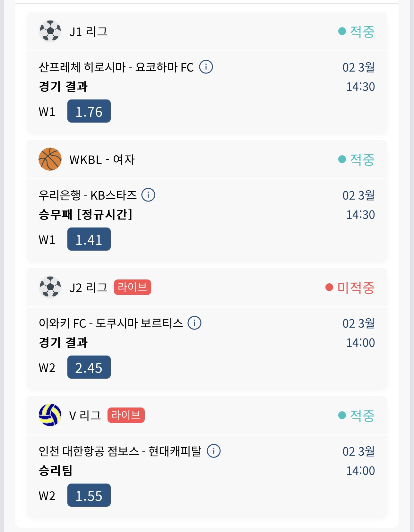The height and width of the screenshot is (532, 414).
Task: Click the 1.41 odds button
Action: click(89, 239)
